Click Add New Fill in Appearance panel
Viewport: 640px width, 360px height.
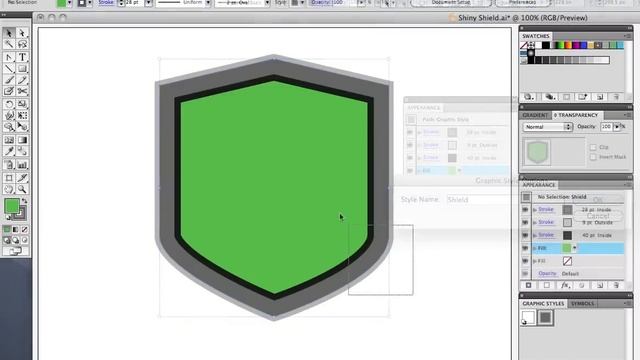click(547, 285)
